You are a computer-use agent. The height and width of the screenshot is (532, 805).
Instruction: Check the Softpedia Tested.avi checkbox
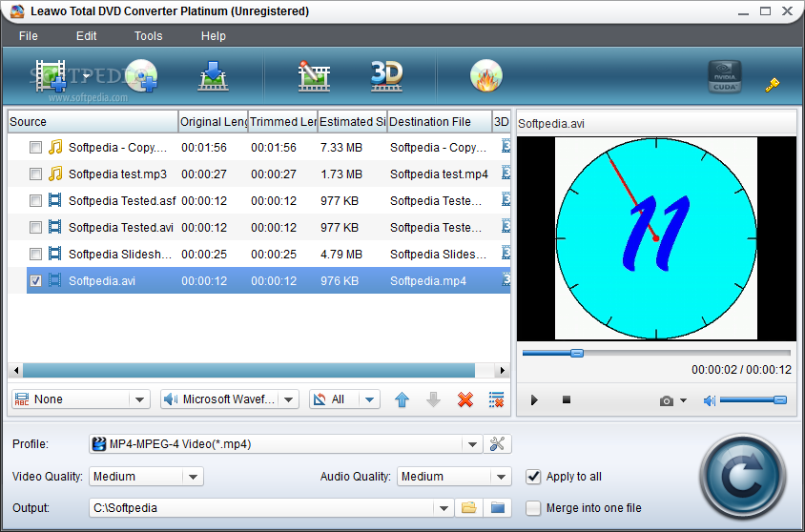click(x=35, y=228)
